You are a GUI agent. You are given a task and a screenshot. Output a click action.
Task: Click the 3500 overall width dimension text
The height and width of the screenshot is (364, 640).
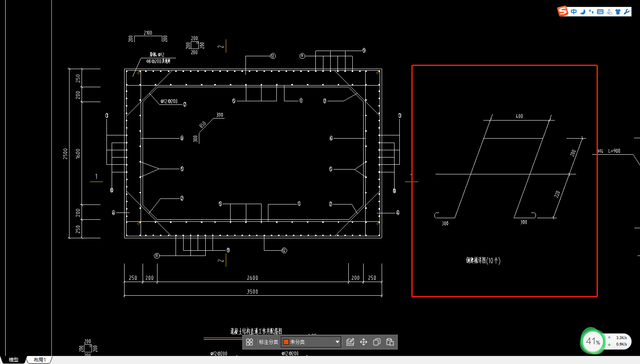click(x=252, y=292)
